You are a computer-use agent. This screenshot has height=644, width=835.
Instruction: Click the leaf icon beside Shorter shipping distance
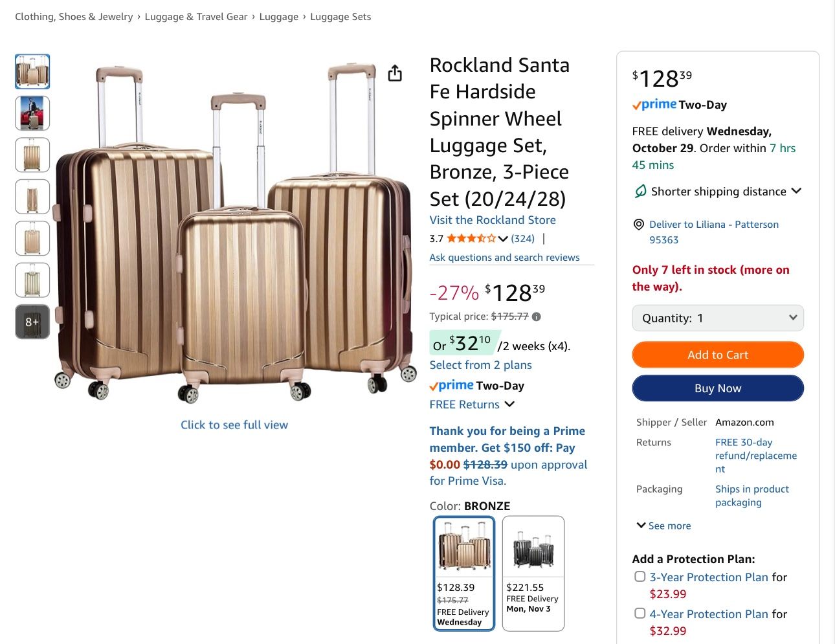[640, 191]
